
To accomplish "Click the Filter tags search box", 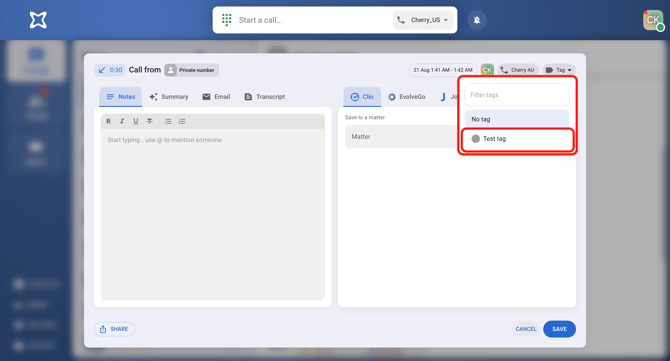I will tap(517, 95).
